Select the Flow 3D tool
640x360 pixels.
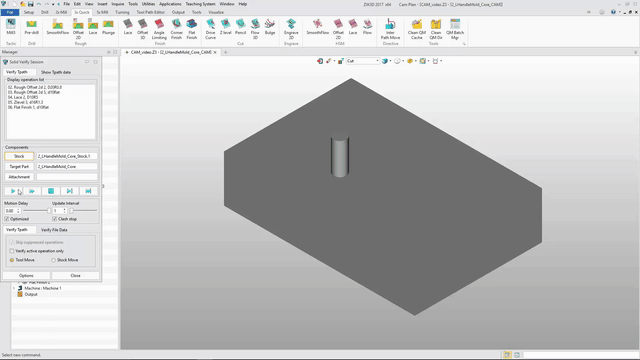(255, 29)
